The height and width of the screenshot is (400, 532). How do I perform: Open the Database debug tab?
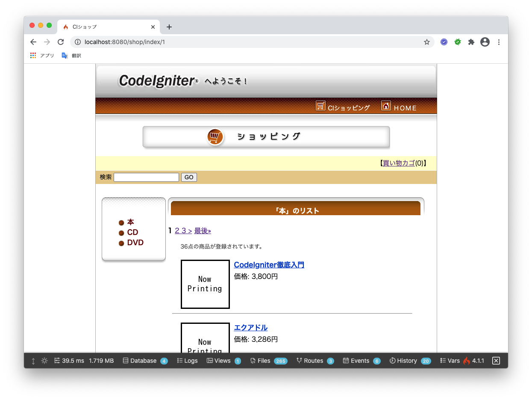tap(145, 361)
